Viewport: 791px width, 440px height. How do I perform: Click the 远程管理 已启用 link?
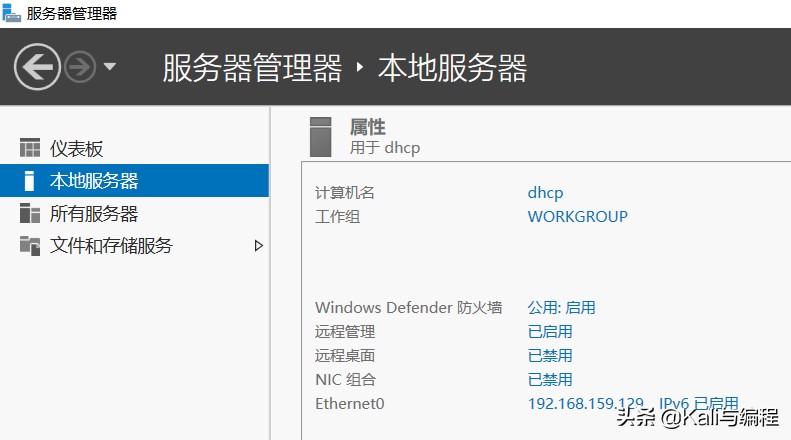click(x=550, y=332)
